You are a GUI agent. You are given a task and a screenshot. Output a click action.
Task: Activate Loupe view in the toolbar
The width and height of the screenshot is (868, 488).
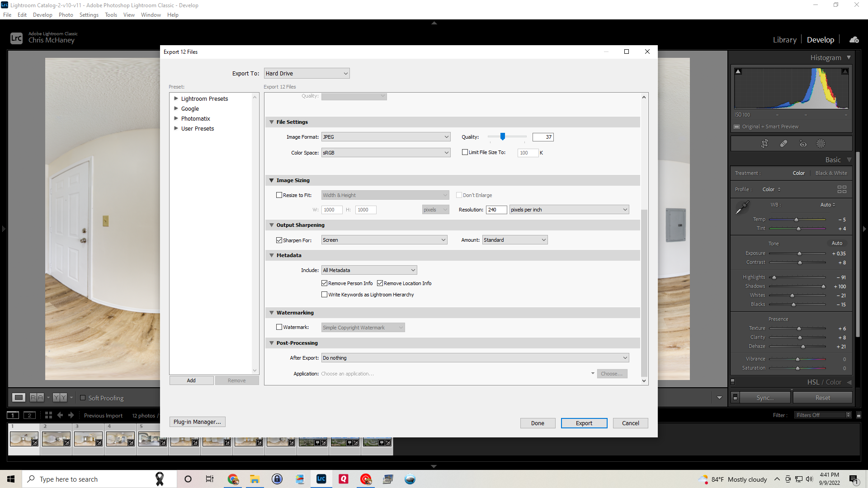[x=19, y=398]
